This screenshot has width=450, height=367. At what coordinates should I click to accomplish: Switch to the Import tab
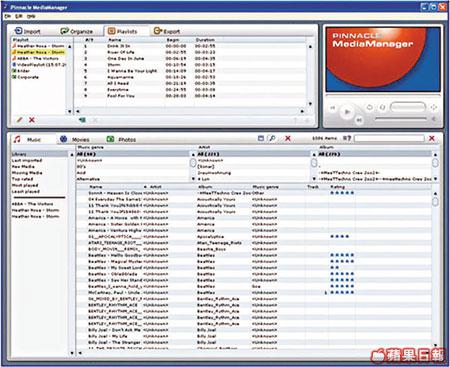tap(28, 31)
